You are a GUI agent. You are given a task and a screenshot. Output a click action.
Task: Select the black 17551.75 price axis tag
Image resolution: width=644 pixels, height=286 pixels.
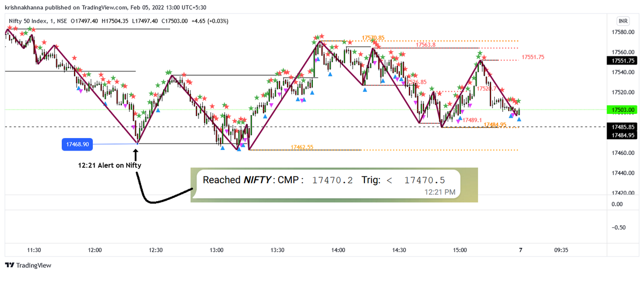tap(623, 61)
